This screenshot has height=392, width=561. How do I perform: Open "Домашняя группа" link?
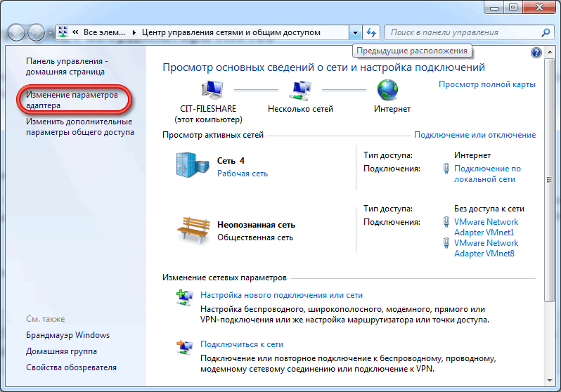point(61,351)
